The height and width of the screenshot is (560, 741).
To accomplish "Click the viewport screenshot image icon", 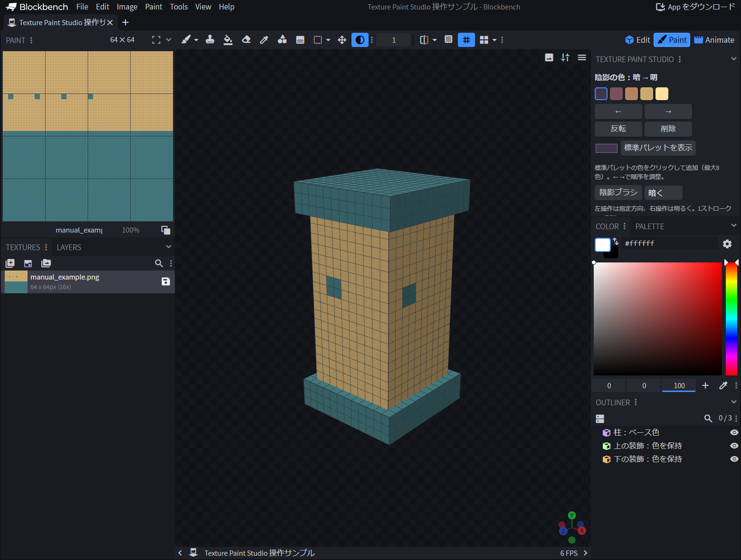I will (549, 57).
